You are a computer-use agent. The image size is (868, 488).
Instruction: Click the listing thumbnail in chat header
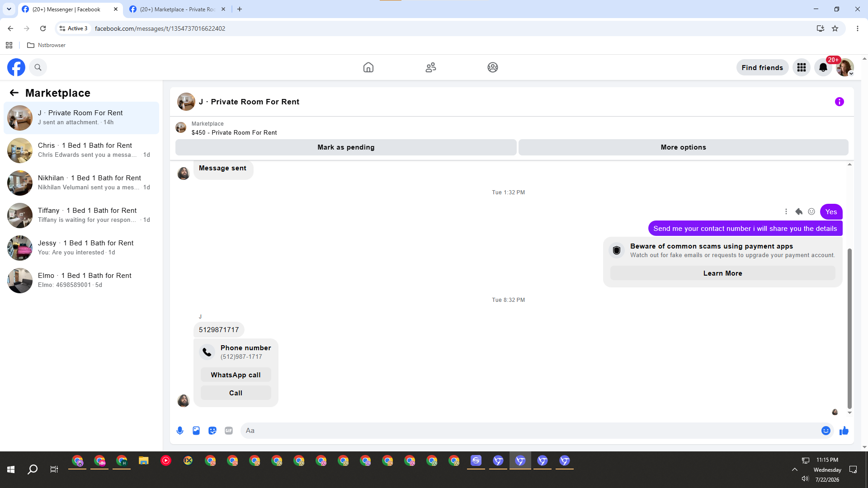click(186, 102)
